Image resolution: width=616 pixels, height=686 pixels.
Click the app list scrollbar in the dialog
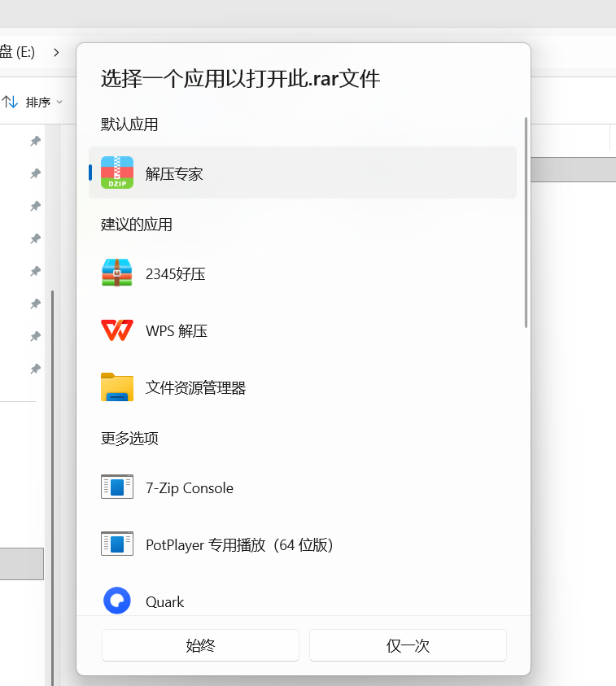point(526,222)
